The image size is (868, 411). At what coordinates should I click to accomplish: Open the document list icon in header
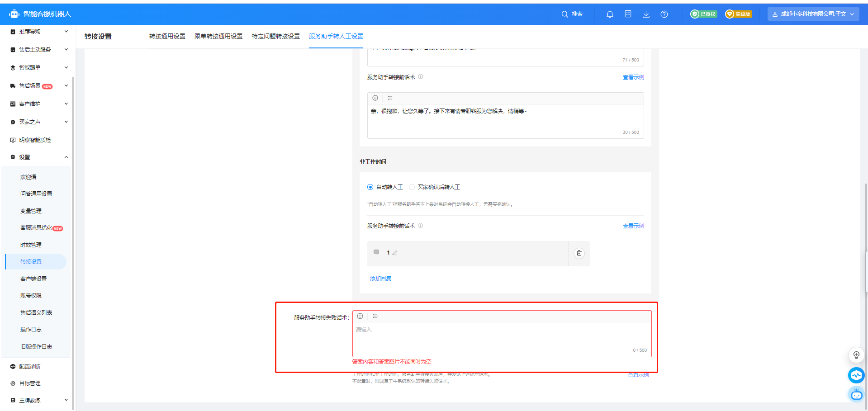pos(628,14)
